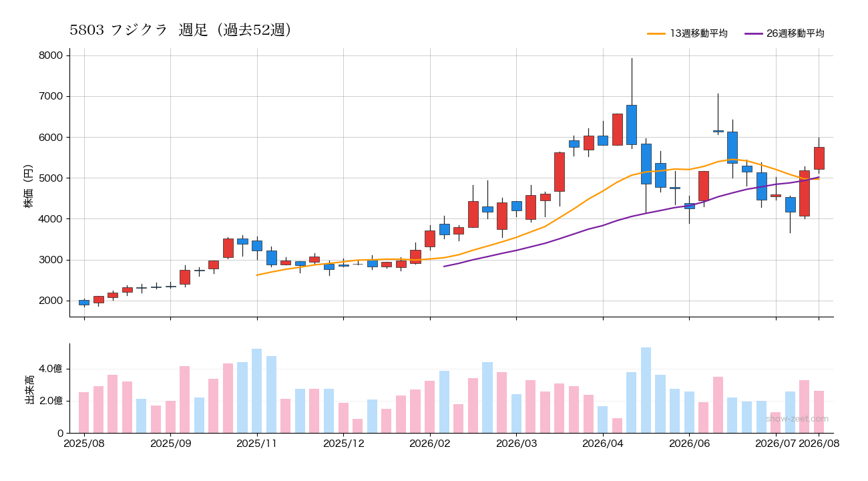This screenshot has width=868, height=481.
Task: Click the first weekly candlestick on the far left
Action: point(84,303)
